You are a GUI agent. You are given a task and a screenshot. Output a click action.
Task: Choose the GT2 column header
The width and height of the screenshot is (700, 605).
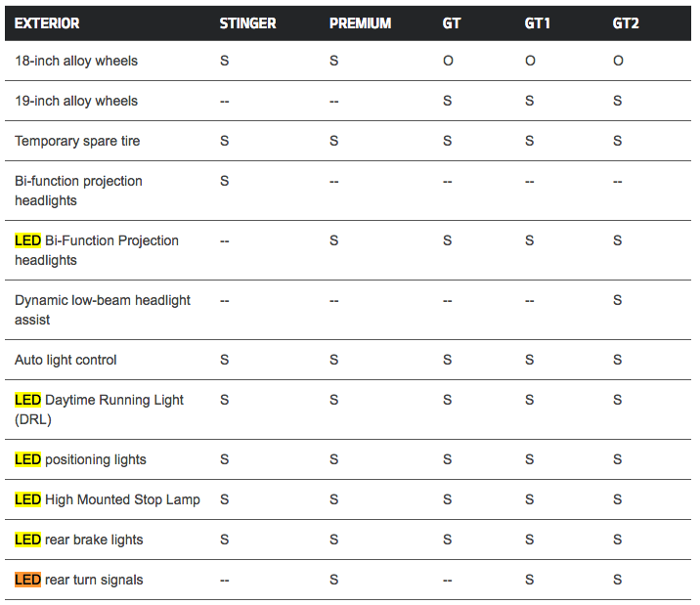coord(626,22)
